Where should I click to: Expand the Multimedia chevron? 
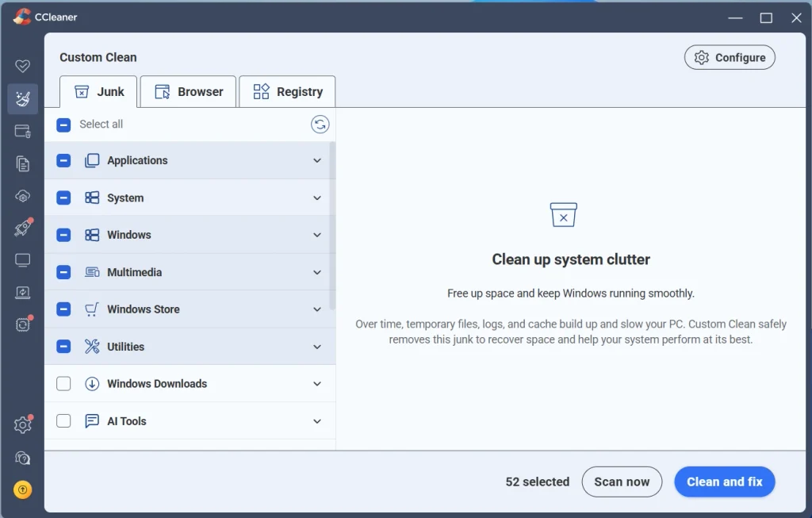coord(317,272)
